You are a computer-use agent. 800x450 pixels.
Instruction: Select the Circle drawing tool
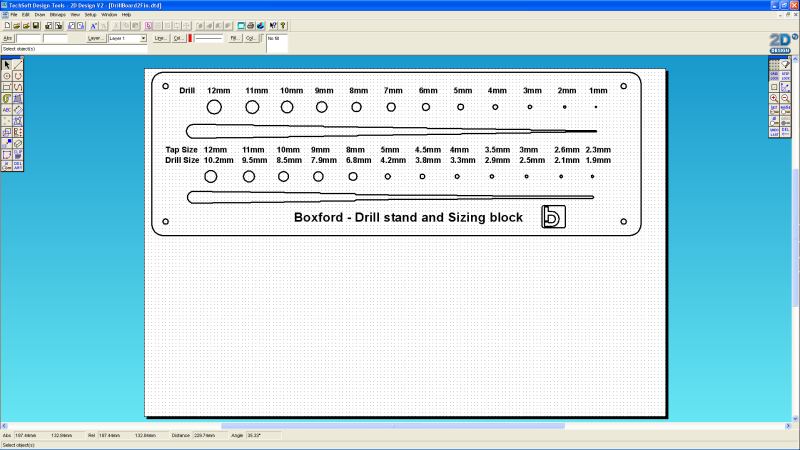(x=7, y=76)
